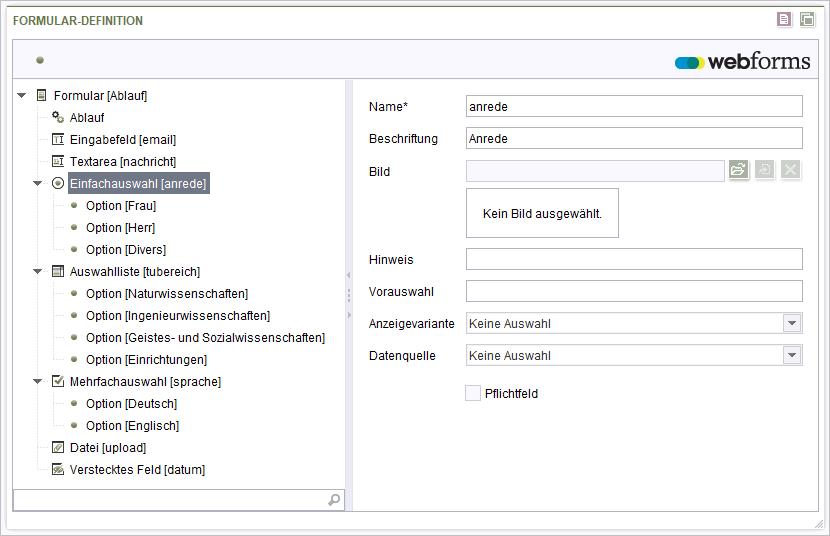Click the browse image folder icon

pyautogui.click(x=738, y=170)
